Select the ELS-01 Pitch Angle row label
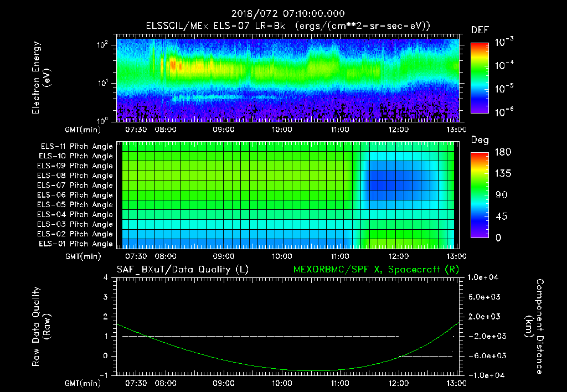 [x=76, y=244]
